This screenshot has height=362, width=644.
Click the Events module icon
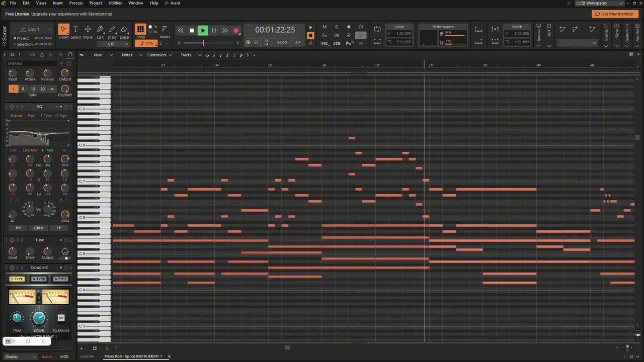pyautogui.click(x=606, y=25)
